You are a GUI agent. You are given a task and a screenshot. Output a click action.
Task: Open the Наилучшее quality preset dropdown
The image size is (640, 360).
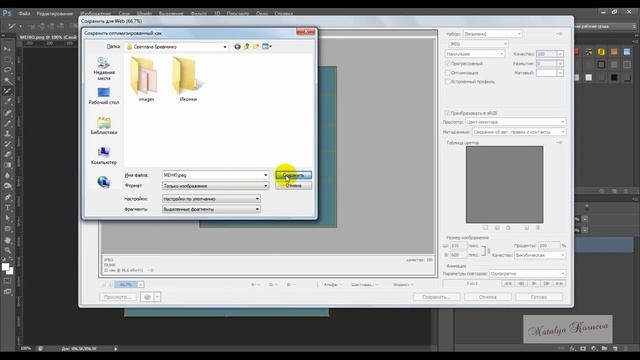pos(475,54)
